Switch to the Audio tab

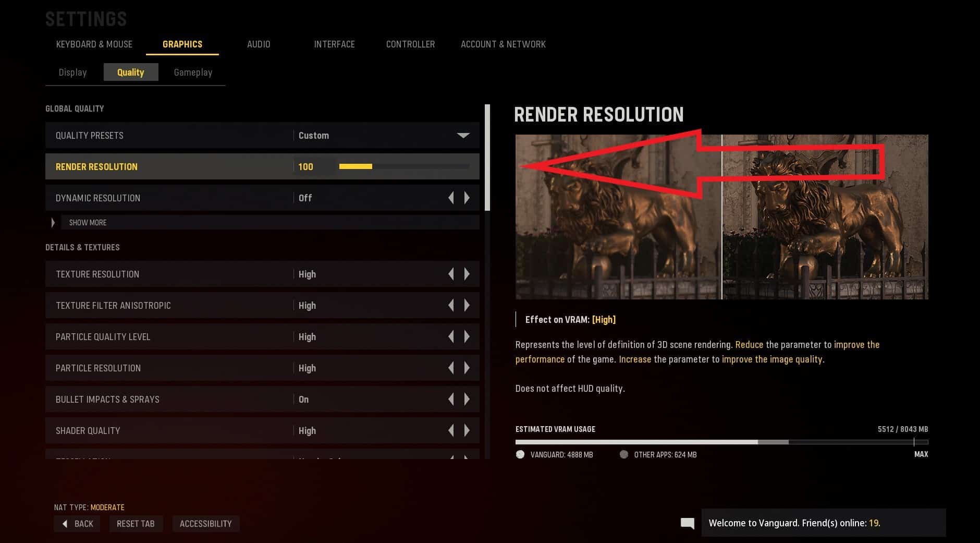pyautogui.click(x=259, y=44)
